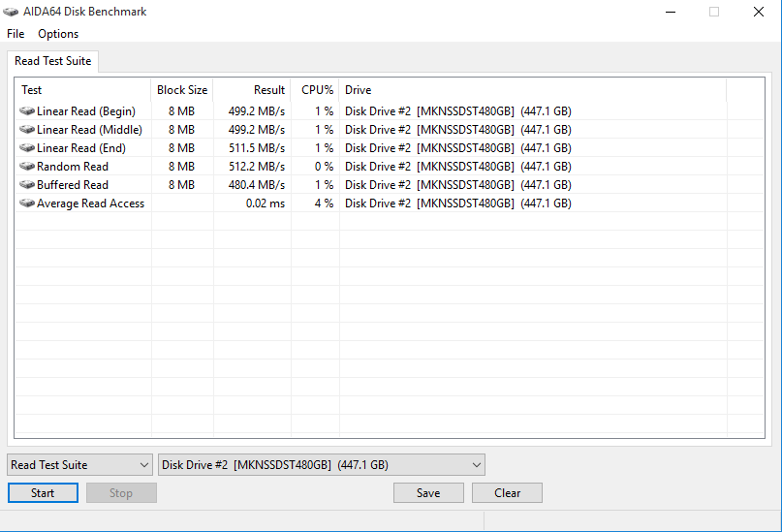Open the File menu

[x=16, y=33]
